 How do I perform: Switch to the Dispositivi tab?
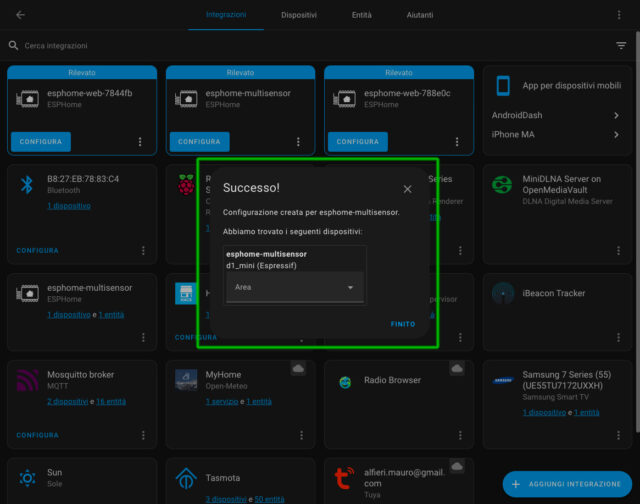tap(299, 16)
